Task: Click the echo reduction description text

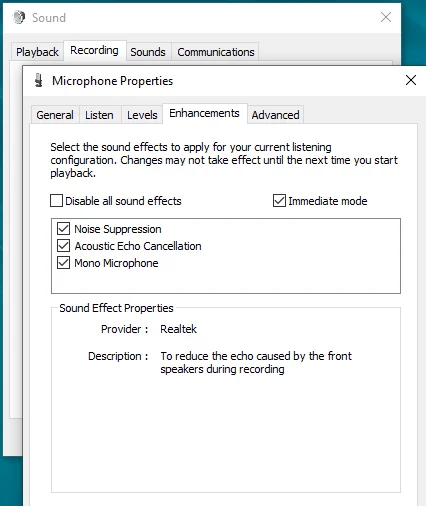Action: [x=256, y=363]
